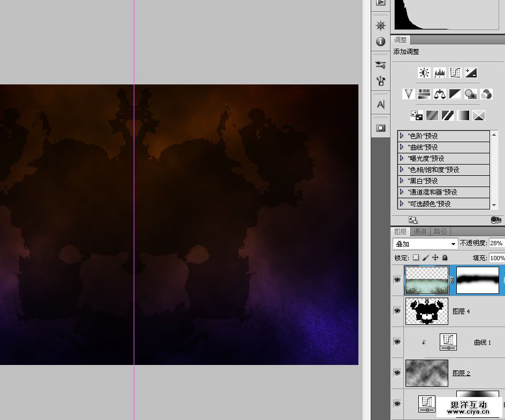Open the Navigator ship-wheel panel icon
Image resolution: width=505 pixels, height=420 pixels.
[x=380, y=26]
